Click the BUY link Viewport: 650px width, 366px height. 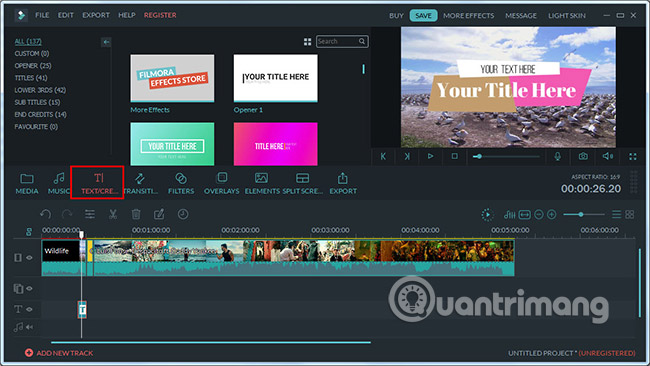point(396,16)
